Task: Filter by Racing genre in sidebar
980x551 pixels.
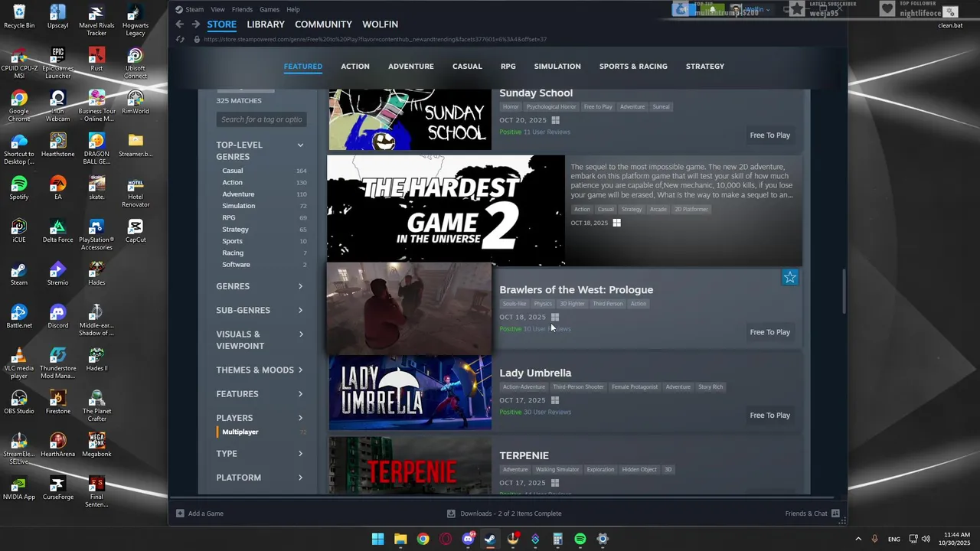Action: click(x=233, y=253)
